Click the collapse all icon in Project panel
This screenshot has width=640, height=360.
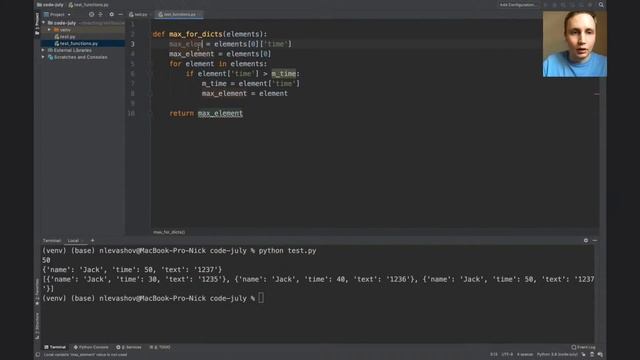click(x=101, y=14)
